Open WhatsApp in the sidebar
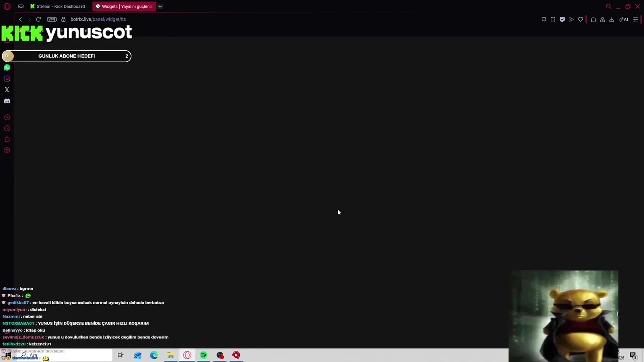 7,67
